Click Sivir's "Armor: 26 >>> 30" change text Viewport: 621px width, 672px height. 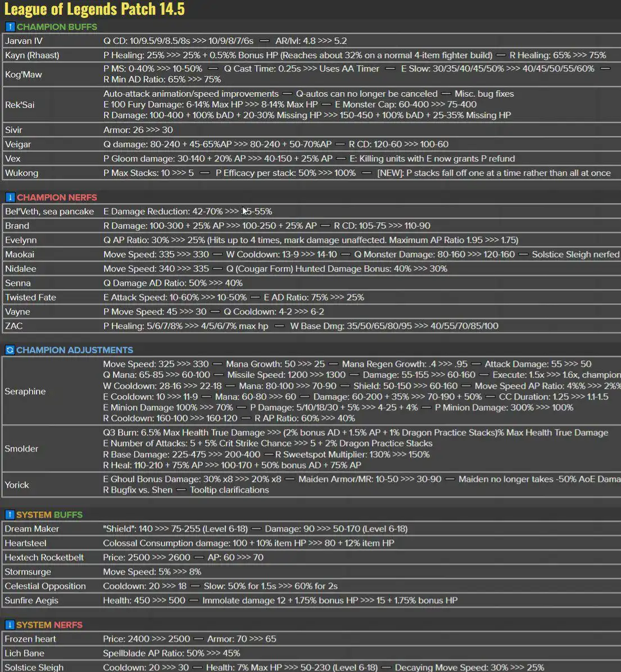[138, 129]
